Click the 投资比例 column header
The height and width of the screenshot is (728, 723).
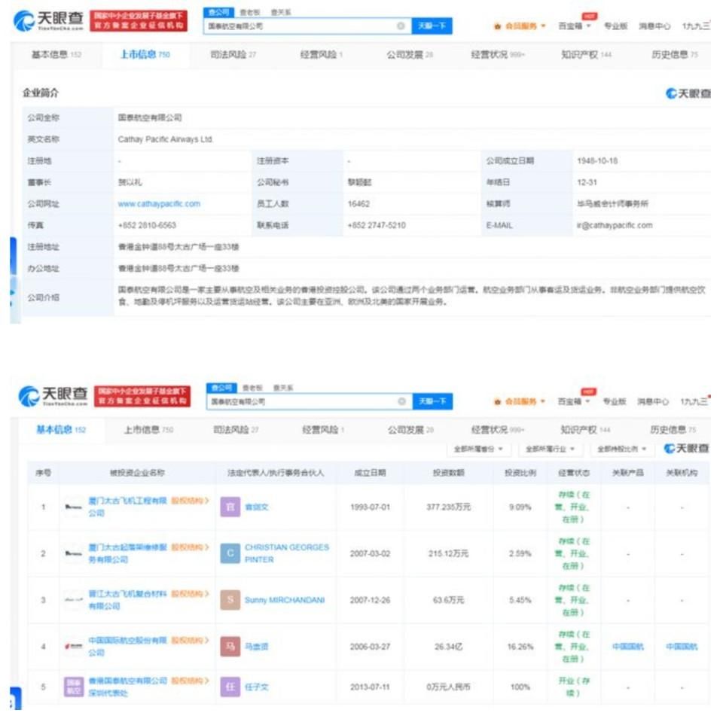(520, 473)
